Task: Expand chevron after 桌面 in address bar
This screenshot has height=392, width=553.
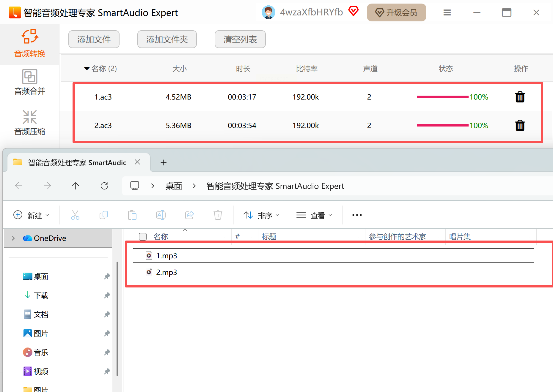Action: (x=194, y=186)
